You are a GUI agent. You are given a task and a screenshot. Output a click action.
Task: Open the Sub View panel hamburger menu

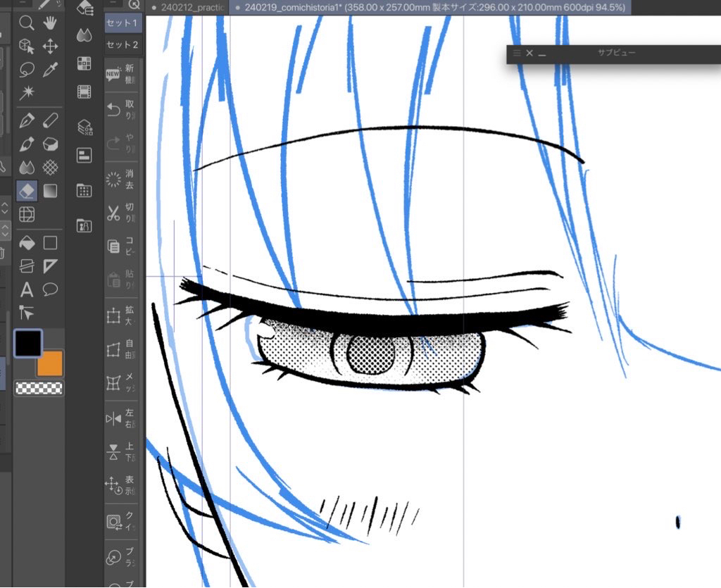pyautogui.click(x=517, y=54)
